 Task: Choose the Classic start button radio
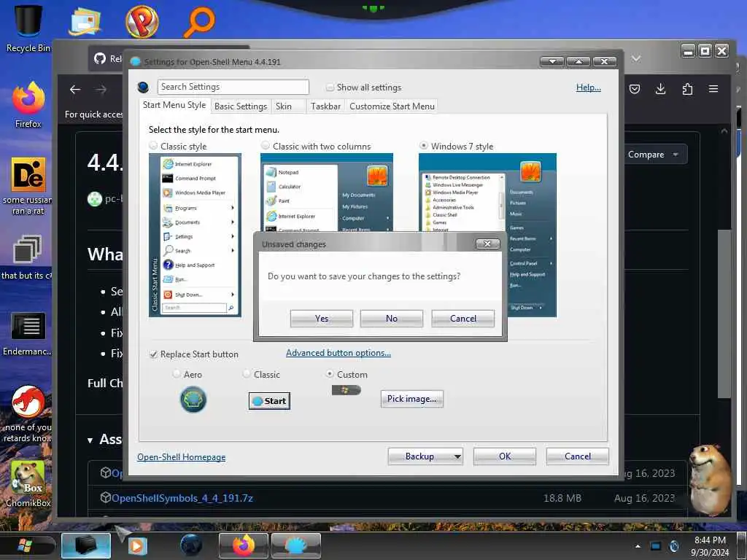(247, 374)
